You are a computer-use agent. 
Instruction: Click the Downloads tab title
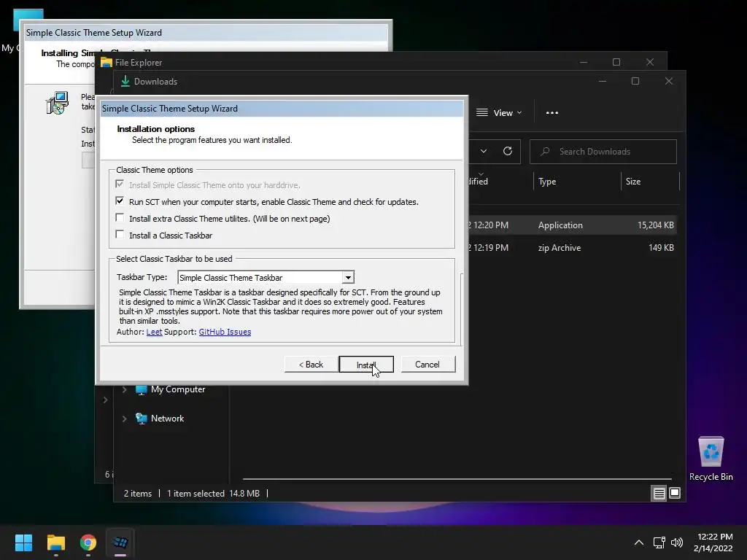pyautogui.click(x=155, y=82)
